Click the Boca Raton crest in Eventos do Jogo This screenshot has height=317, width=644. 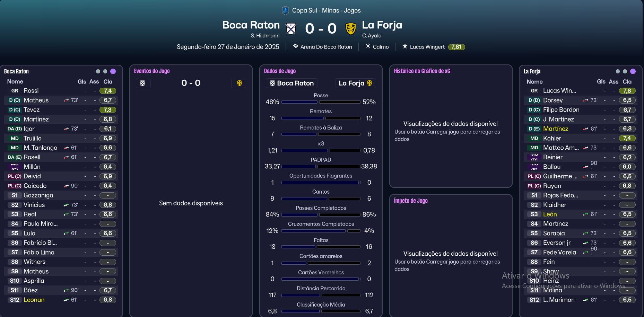point(142,83)
